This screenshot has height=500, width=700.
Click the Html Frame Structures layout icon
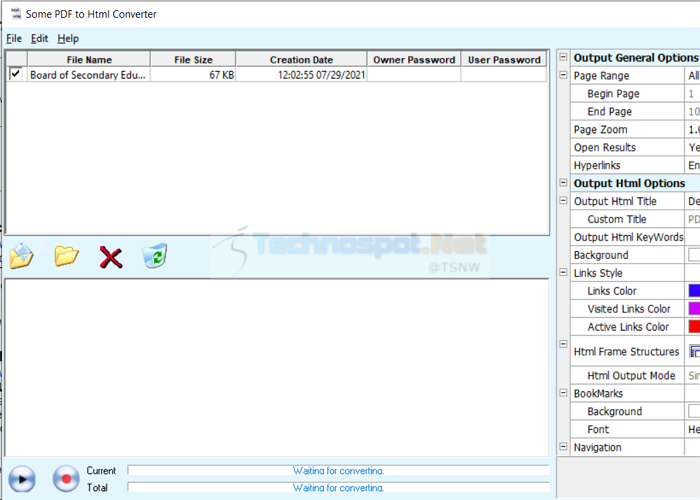(x=695, y=351)
